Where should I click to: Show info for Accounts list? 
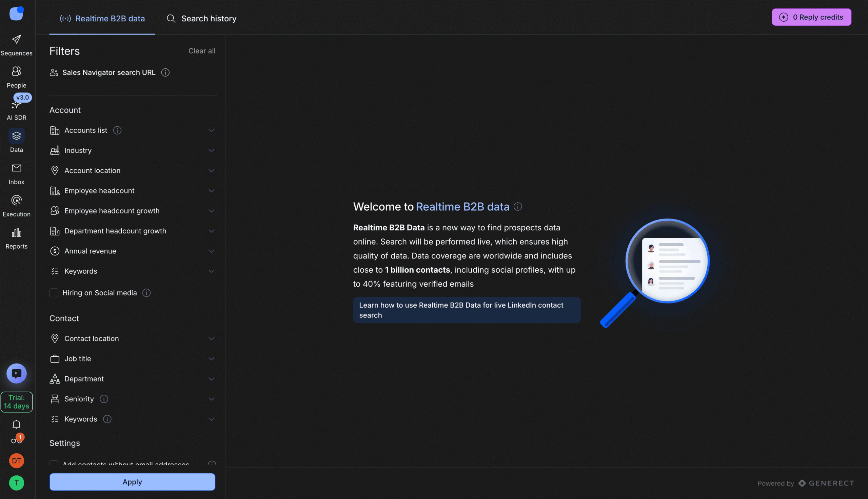[x=117, y=130]
